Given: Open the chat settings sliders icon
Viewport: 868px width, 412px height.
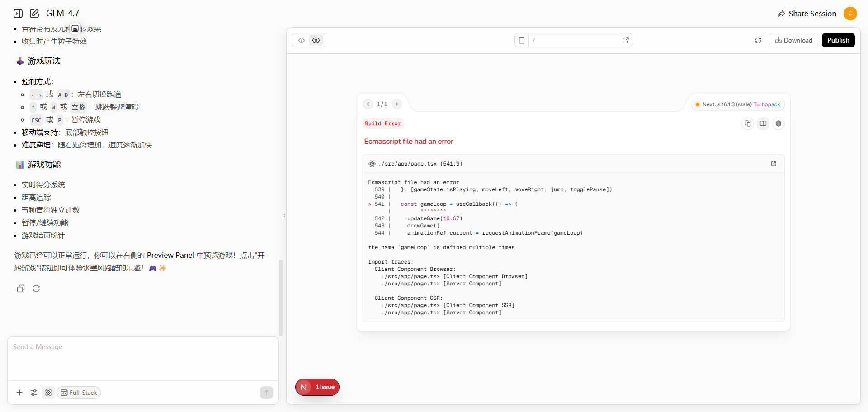Looking at the screenshot, I should [x=34, y=393].
